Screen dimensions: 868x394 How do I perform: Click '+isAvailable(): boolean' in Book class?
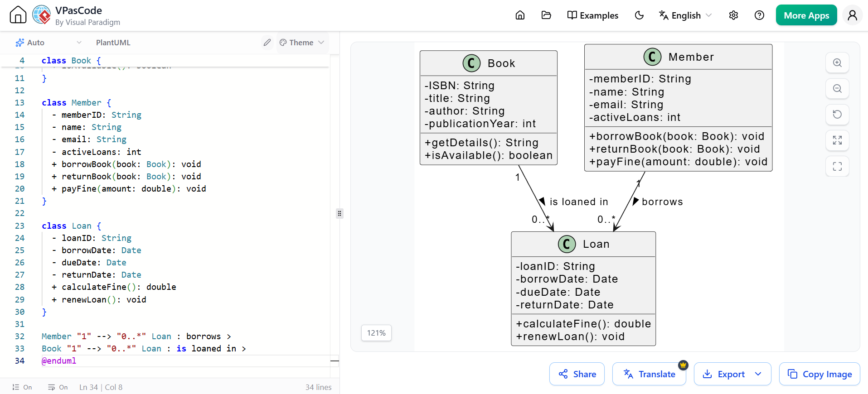489,155
